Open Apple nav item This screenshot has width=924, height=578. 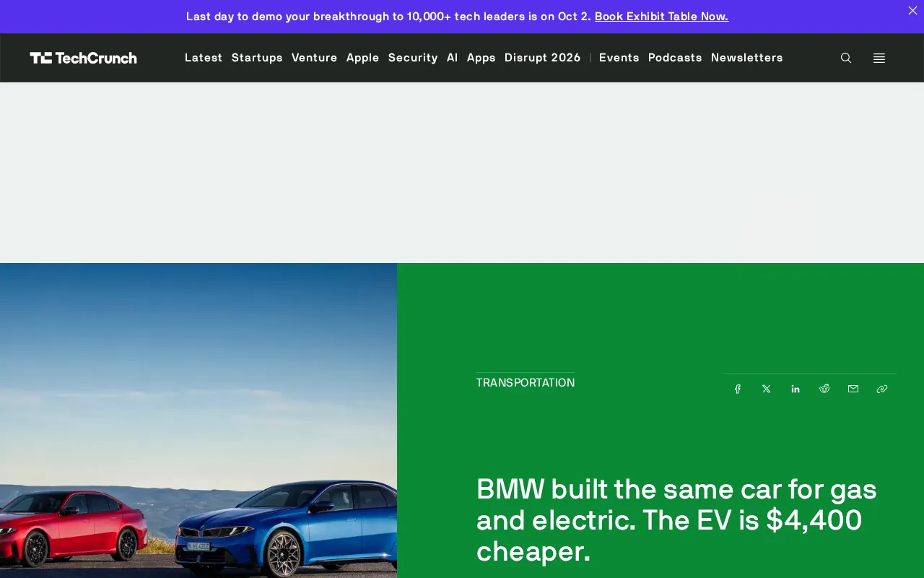click(363, 58)
